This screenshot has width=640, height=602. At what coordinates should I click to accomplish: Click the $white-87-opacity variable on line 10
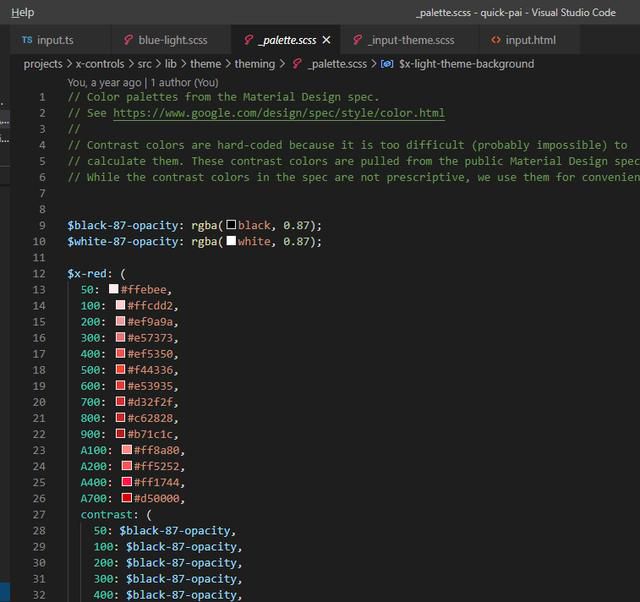pyautogui.click(x=123, y=242)
